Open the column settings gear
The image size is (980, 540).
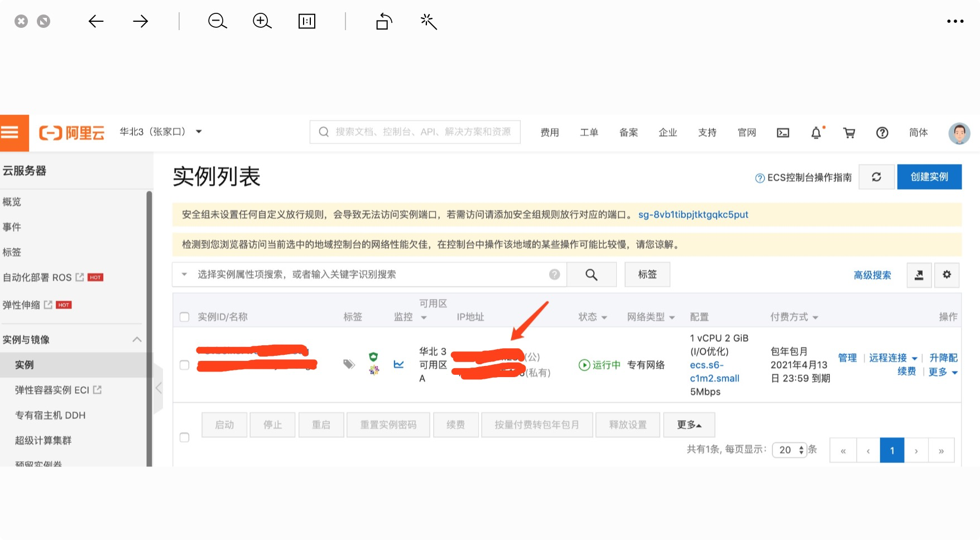(947, 274)
